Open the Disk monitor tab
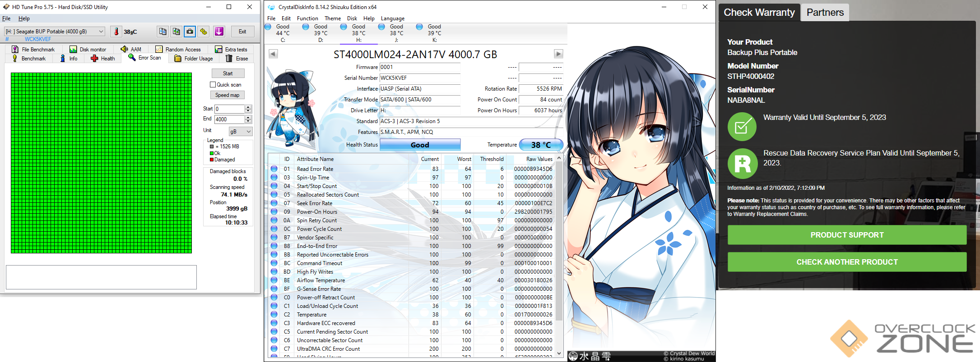 click(88, 50)
